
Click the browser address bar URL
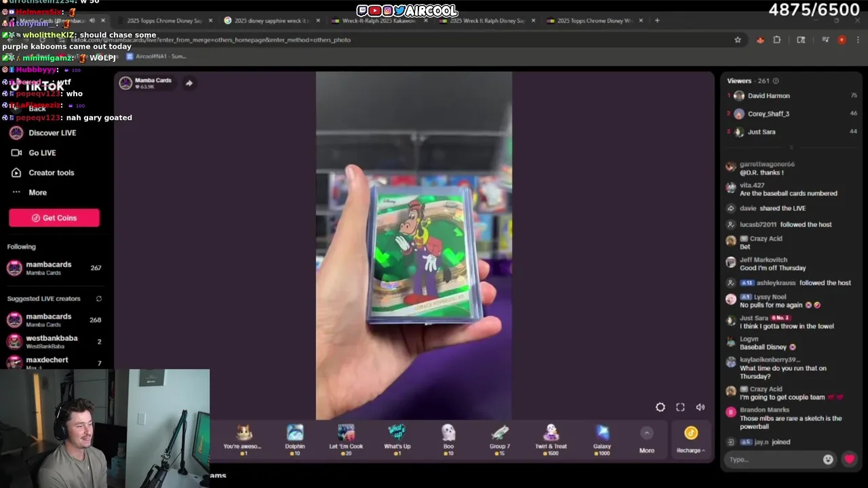pos(210,40)
